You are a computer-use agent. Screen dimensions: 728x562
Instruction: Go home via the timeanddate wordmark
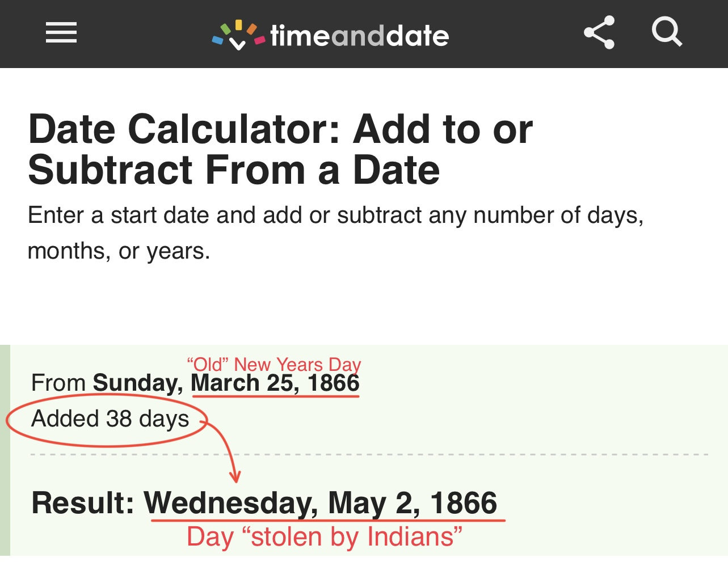point(359,36)
